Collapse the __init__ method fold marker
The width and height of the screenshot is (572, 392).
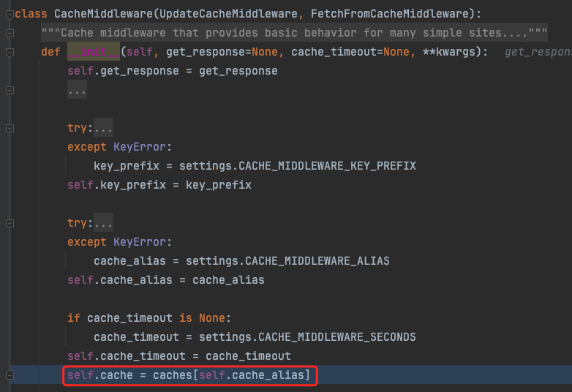pyautogui.click(x=10, y=53)
